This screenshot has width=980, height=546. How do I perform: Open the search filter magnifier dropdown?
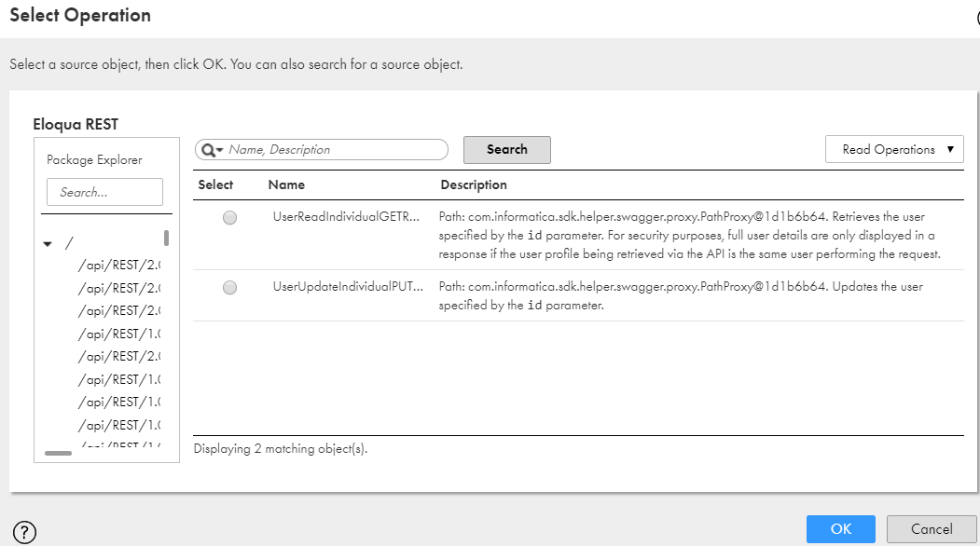tap(212, 150)
